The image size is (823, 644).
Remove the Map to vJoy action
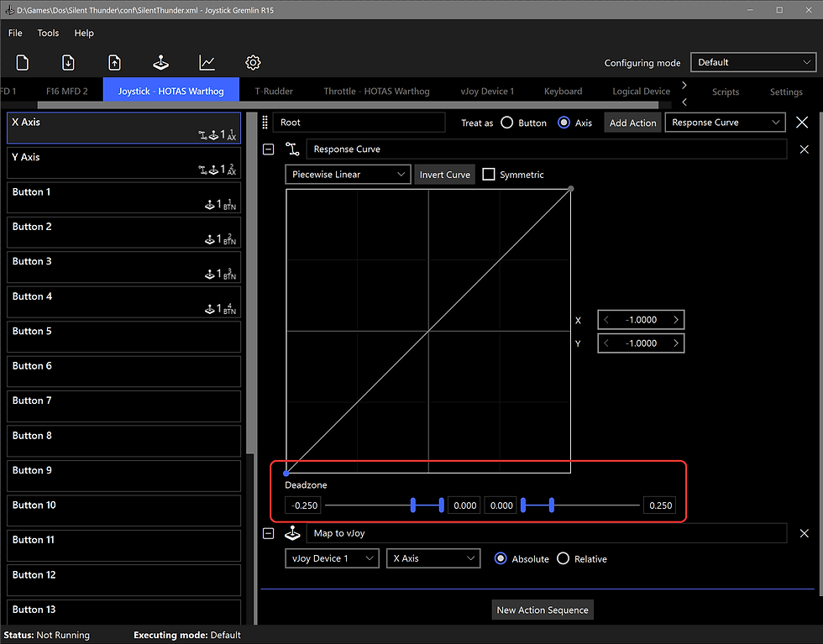(x=805, y=533)
